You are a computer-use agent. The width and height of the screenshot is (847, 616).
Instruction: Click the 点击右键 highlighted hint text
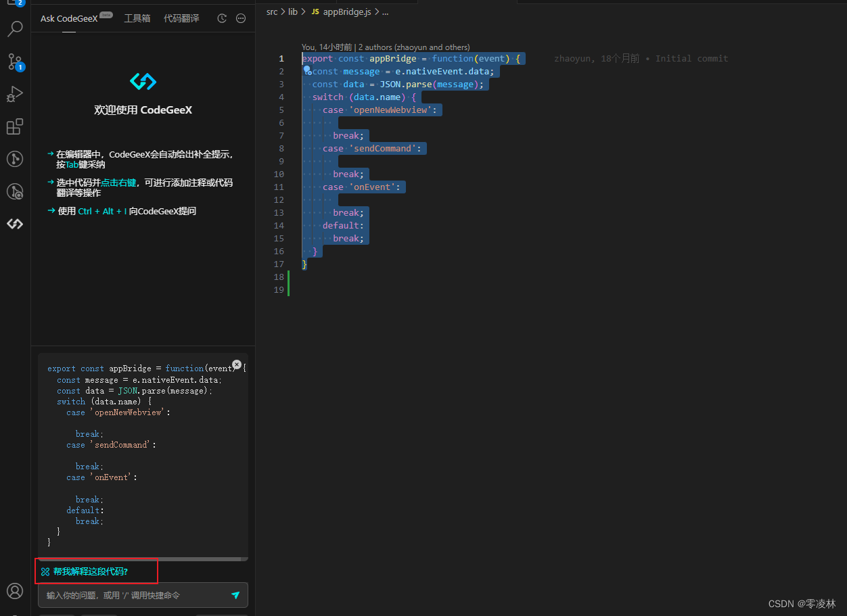(x=118, y=183)
